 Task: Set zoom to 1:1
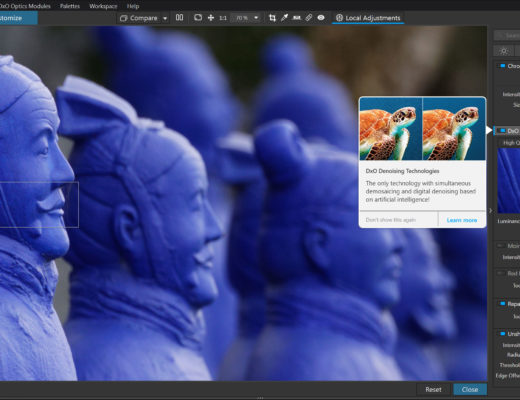(223, 18)
